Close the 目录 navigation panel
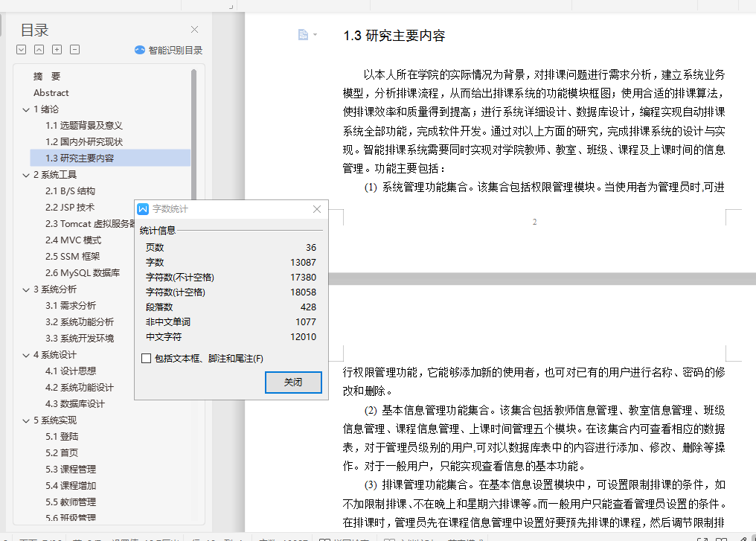This screenshot has width=756, height=541. [194, 30]
